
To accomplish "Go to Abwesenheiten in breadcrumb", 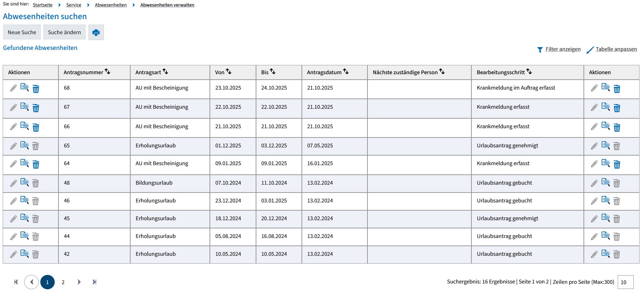I will [x=111, y=5].
